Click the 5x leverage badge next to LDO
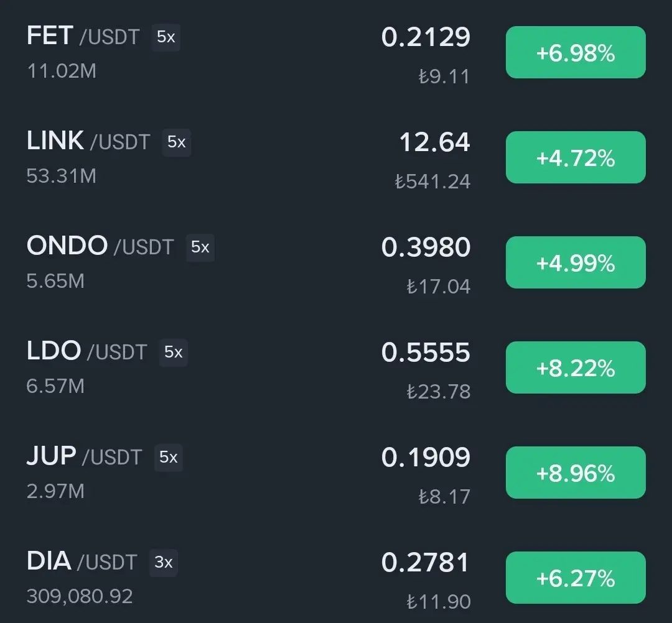The height and width of the screenshot is (623, 672). [x=174, y=353]
